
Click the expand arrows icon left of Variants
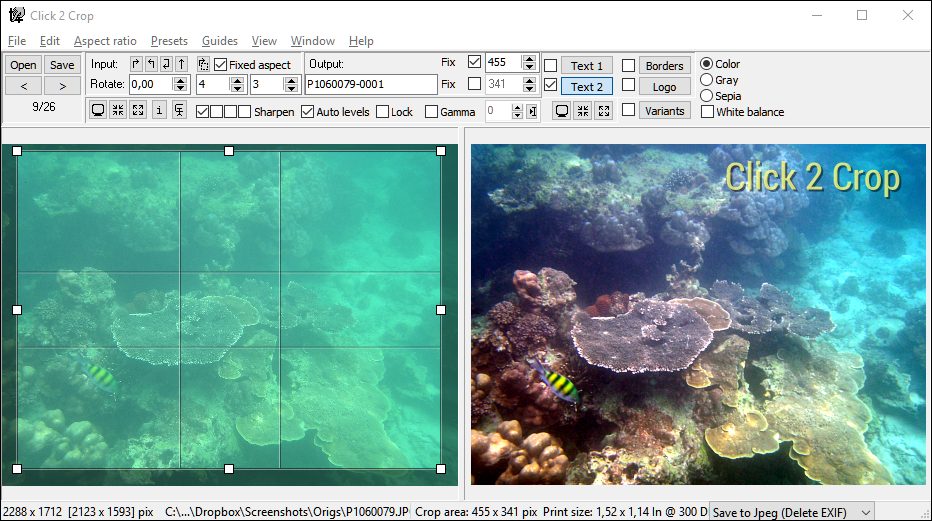click(x=604, y=110)
